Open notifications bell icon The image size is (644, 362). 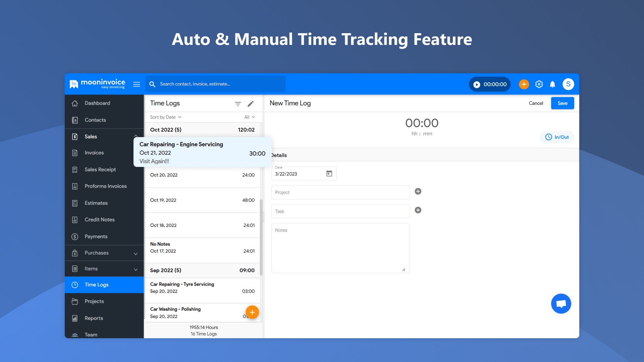pos(552,84)
